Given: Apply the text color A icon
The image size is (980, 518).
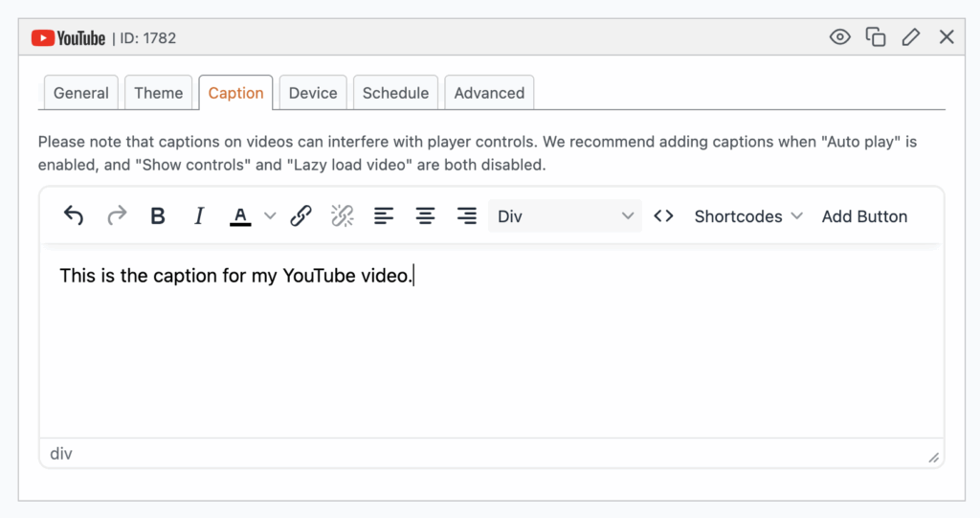Looking at the screenshot, I should (x=240, y=215).
